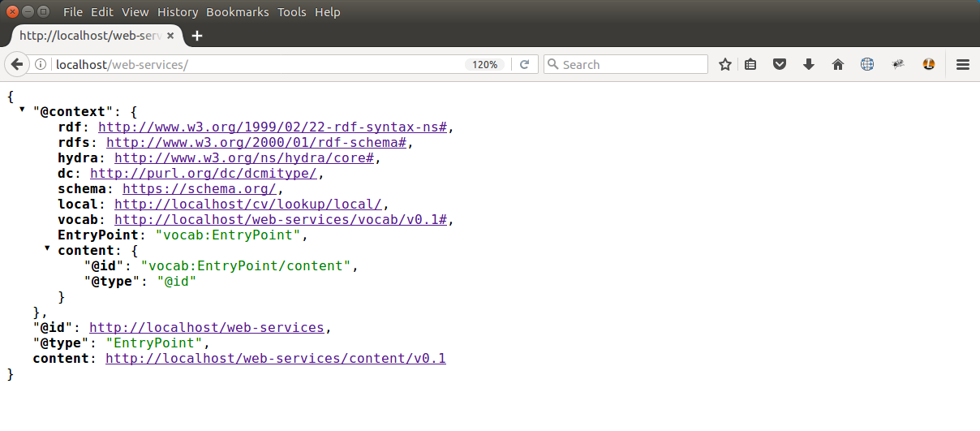This screenshot has height=431, width=980.
Task: Save page to Pocket
Action: pyautogui.click(x=779, y=65)
